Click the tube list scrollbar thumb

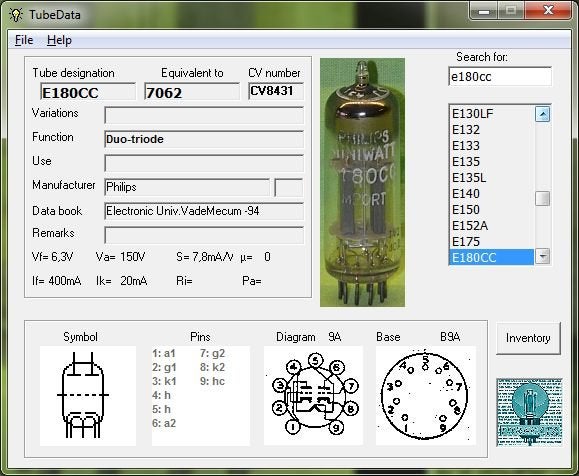(x=542, y=199)
